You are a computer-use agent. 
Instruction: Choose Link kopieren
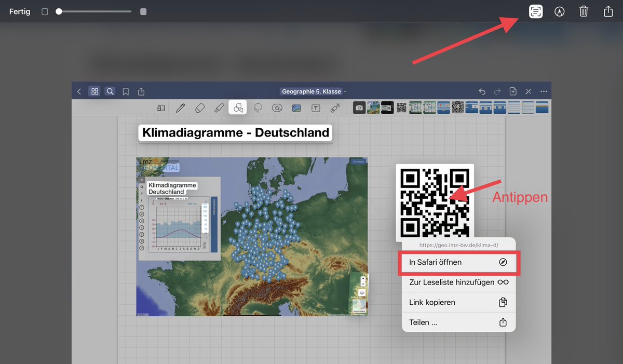click(459, 302)
